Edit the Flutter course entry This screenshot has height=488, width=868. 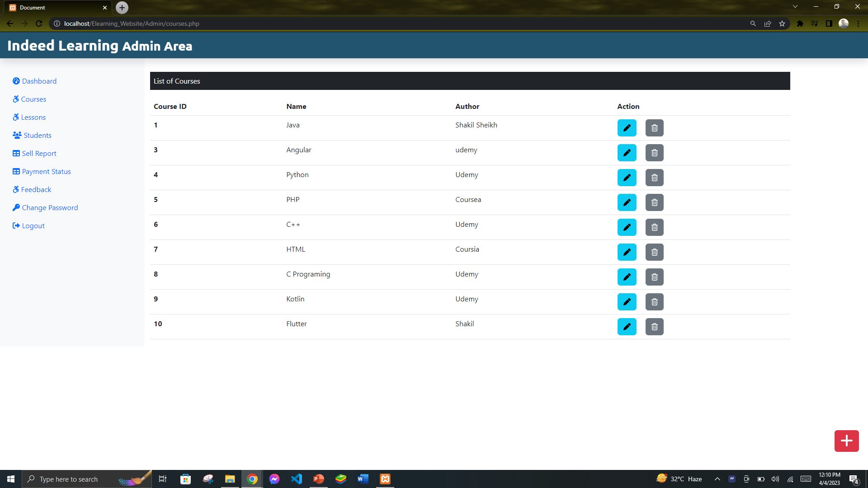click(x=627, y=327)
